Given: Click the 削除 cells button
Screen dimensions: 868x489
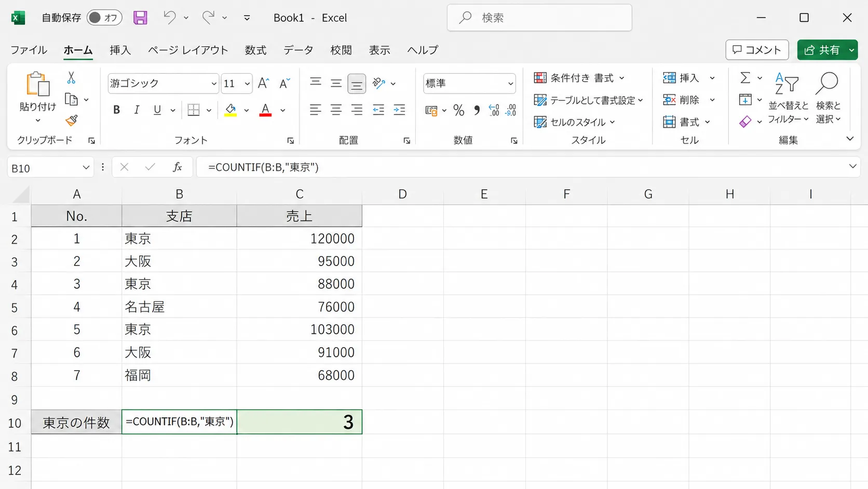Looking at the screenshot, I should pyautogui.click(x=682, y=100).
